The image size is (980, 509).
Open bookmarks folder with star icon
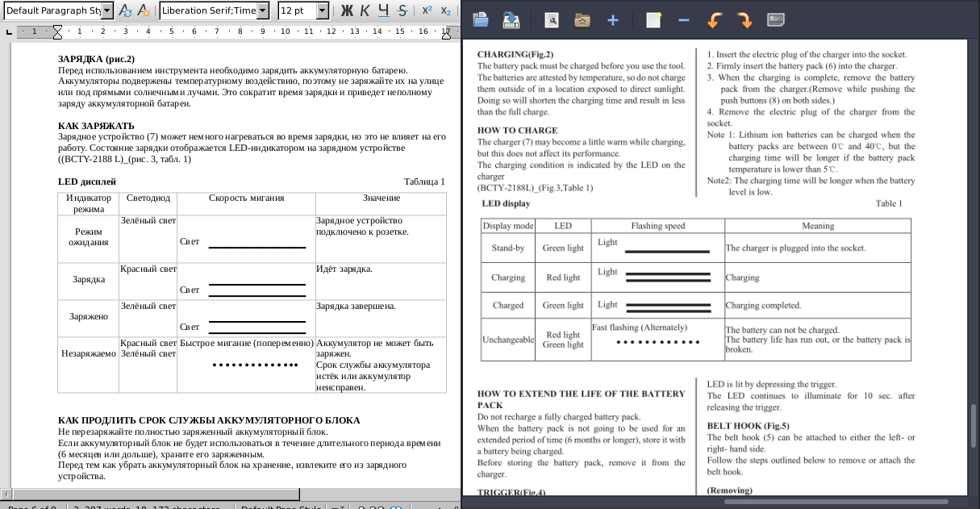tap(582, 20)
